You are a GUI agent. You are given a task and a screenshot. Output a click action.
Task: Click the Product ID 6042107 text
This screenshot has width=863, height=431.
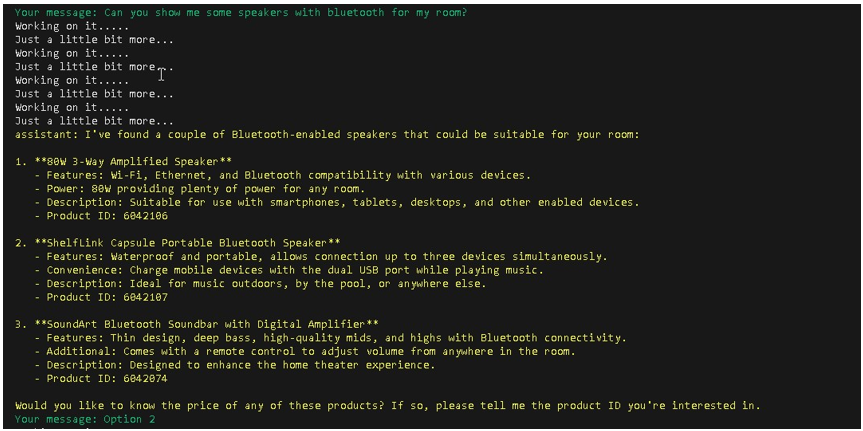[x=102, y=298]
